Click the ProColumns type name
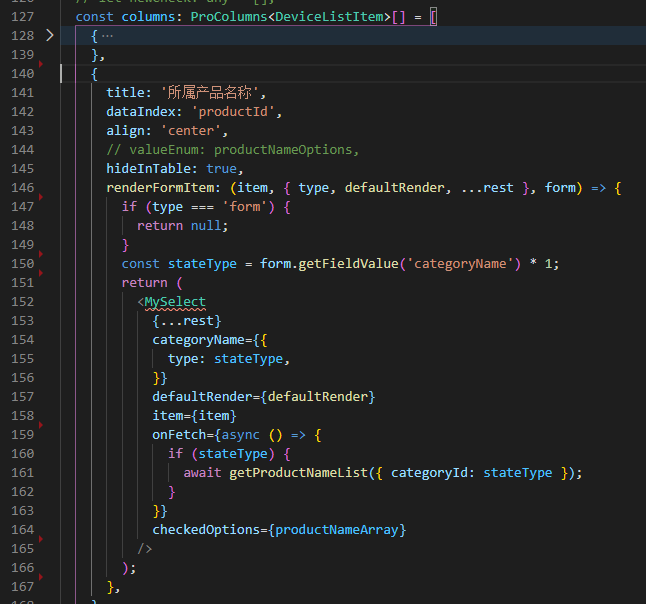The height and width of the screenshot is (604, 646). coord(229,16)
